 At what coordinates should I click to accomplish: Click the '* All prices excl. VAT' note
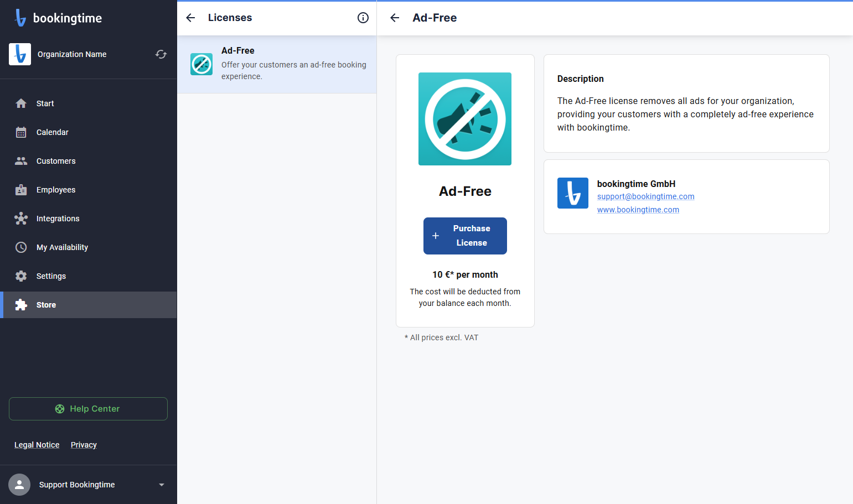(x=441, y=337)
